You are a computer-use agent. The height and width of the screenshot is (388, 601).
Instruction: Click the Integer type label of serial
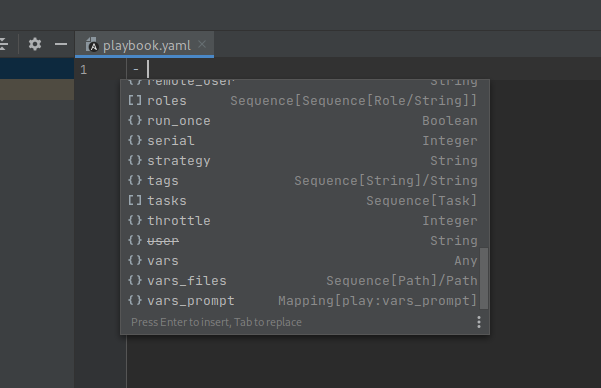[x=450, y=141]
